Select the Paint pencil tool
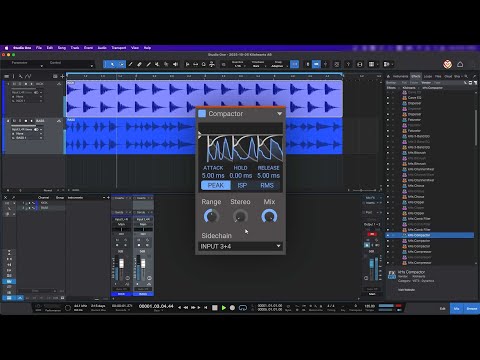 click(148, 64)
